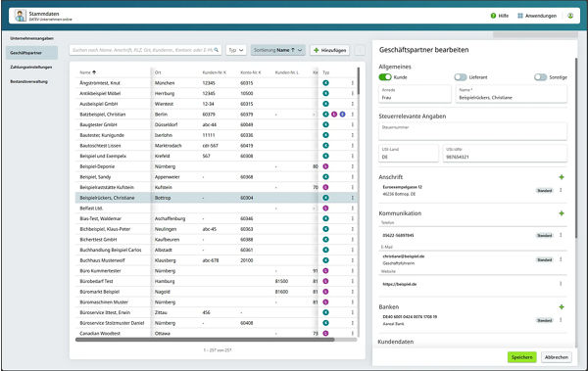Click the L badge for Büromarkt Beispiel
This screenshot has width=588, height=371.
(x=325, y=292)
